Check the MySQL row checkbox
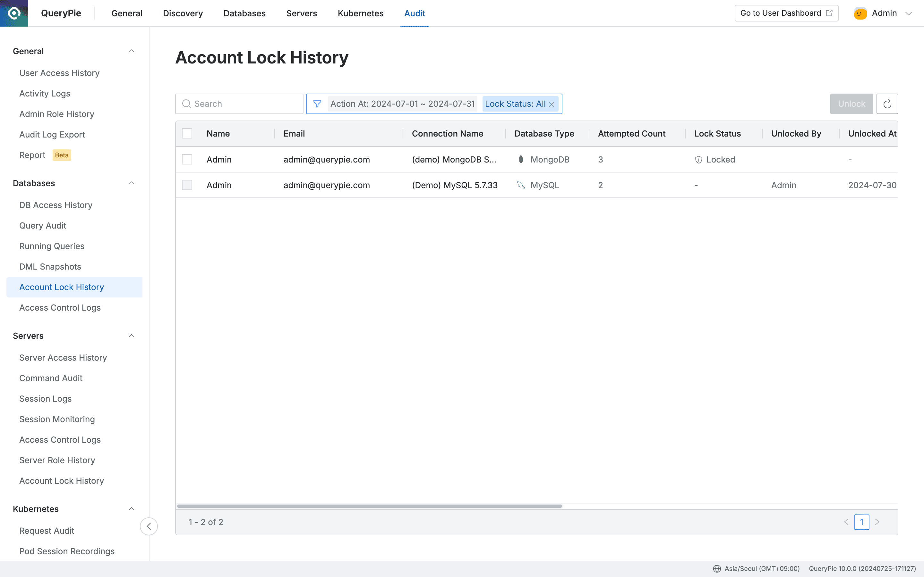 [x=187, y=185]
